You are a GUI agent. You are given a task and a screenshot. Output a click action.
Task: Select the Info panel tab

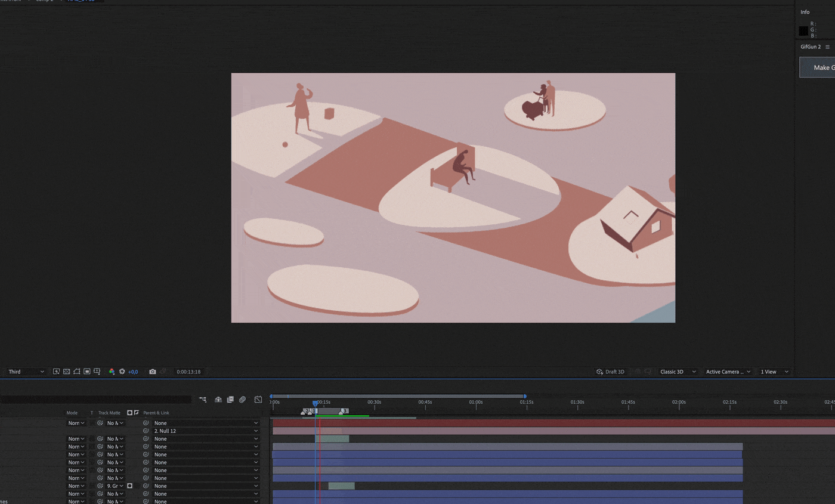click(x=805, y=12)
